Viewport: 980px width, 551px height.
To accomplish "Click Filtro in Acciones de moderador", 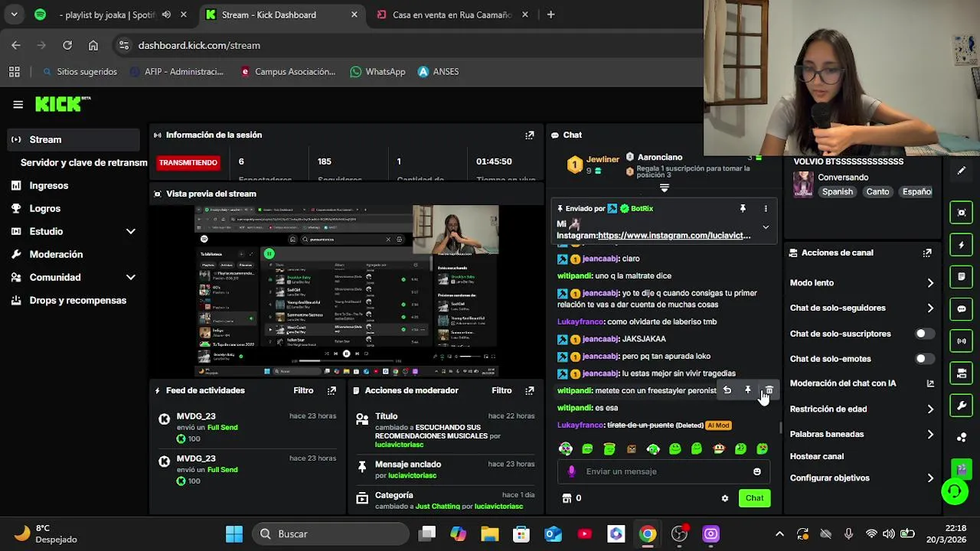I will pyautogui.click(x=501, y=390).
